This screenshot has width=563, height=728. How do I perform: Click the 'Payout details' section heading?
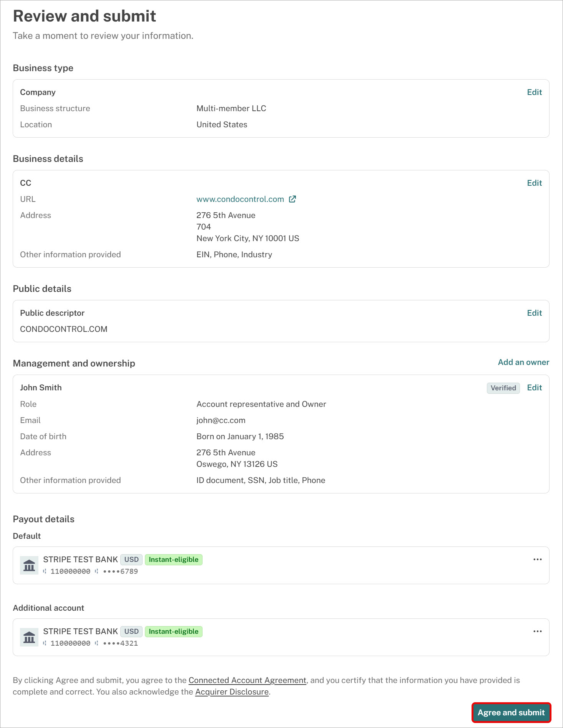tap(44, 519)
